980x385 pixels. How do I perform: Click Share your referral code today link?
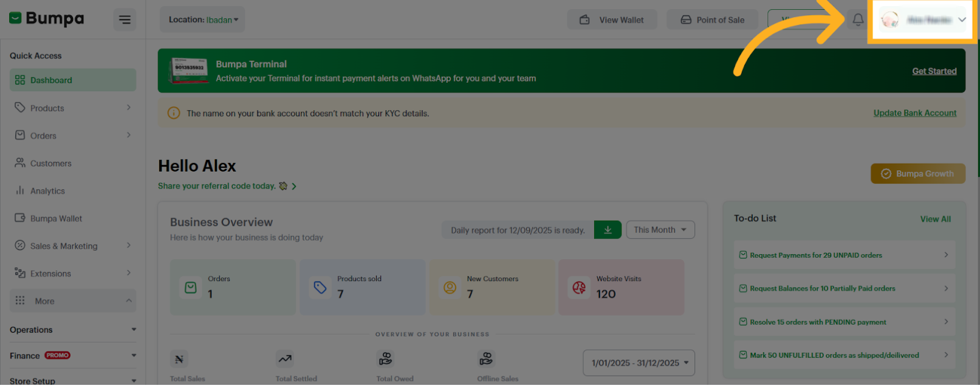point(227,186)
